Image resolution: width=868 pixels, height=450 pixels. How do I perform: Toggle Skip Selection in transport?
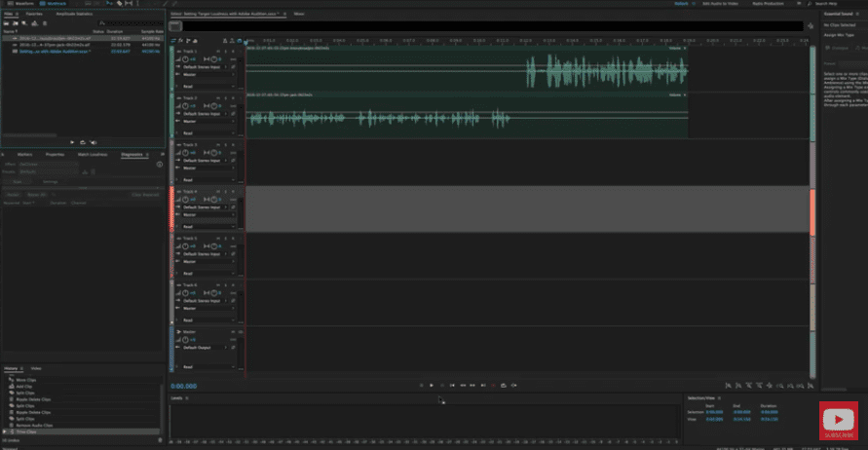pyautogui.click(x=513, y=386)
